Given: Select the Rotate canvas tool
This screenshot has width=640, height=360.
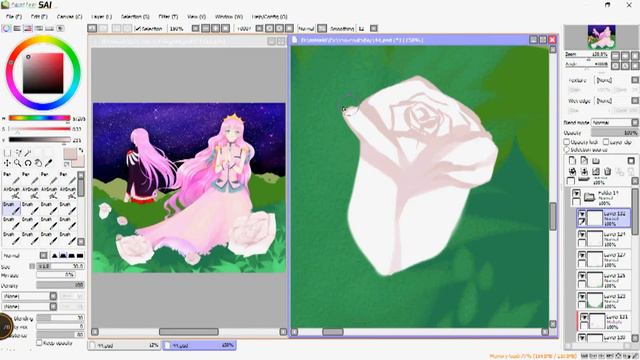Looking at the screenshot, I should tap(28, 163).
